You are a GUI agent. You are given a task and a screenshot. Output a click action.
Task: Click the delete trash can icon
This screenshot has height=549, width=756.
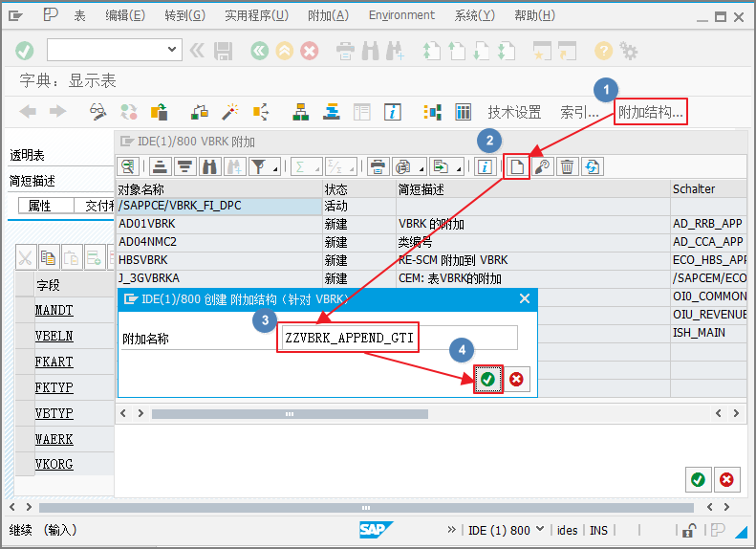coord(567,167)
